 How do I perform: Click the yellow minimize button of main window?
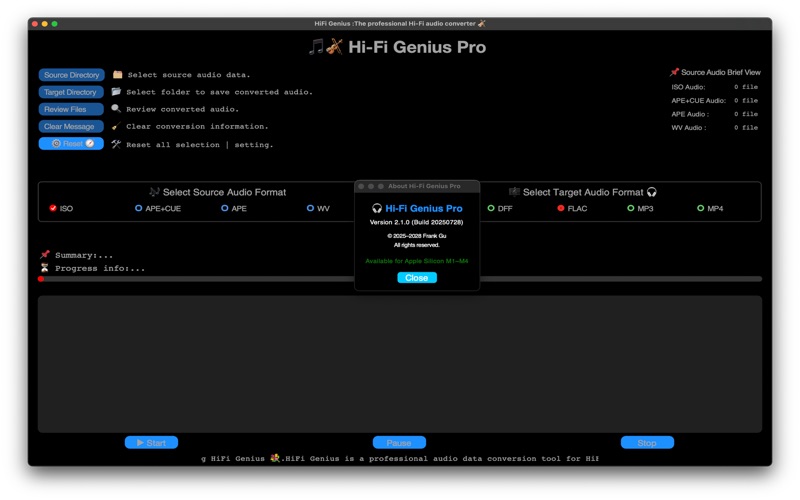pos(45,23)
